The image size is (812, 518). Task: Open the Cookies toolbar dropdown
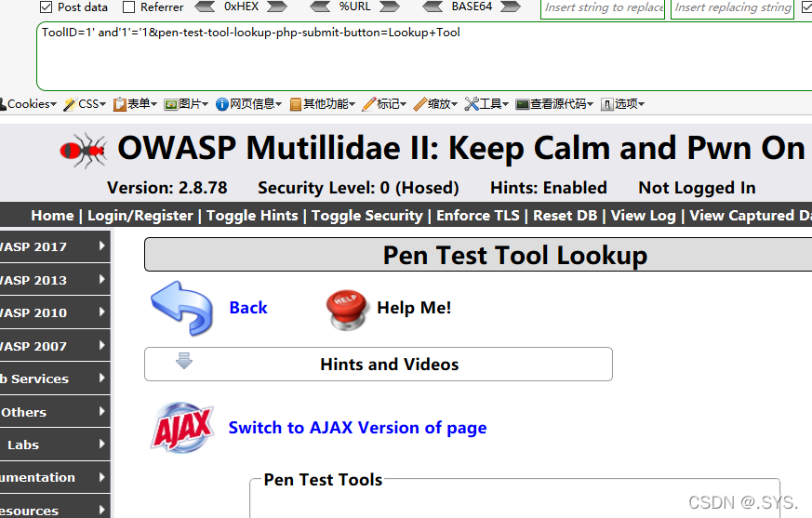[x=28, y=104]
